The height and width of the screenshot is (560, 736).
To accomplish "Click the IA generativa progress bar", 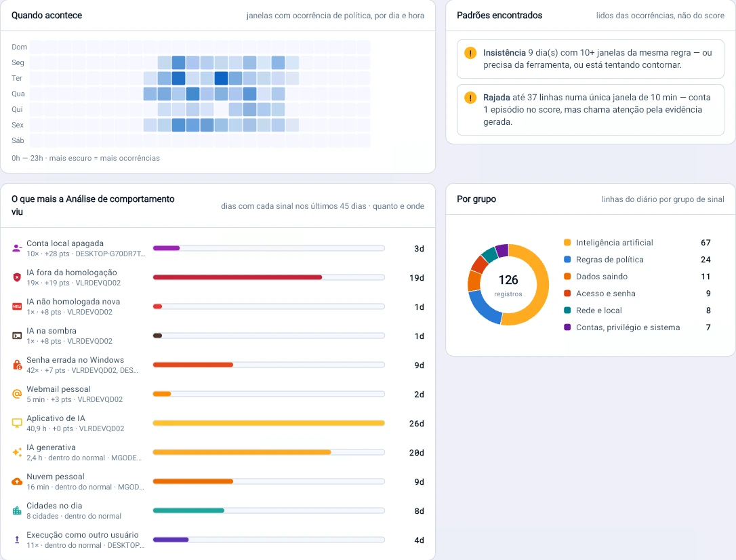I will point(269,452).
